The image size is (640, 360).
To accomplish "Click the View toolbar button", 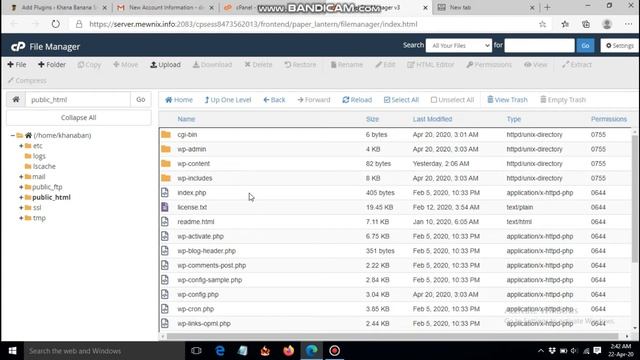I will click(536, 64).
